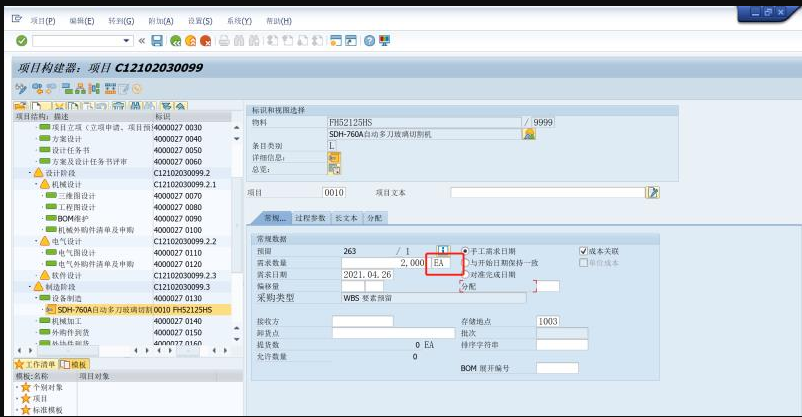The width and height of the screenshot is (802, 417).
Task: Click the orange Exit icon
Action: point(190,40)
